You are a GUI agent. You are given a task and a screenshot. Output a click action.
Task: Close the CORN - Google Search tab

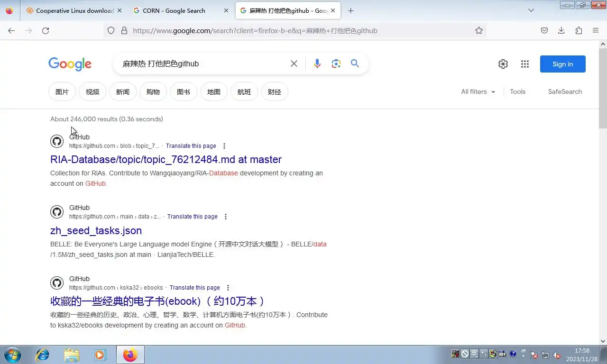click(226, 10)
